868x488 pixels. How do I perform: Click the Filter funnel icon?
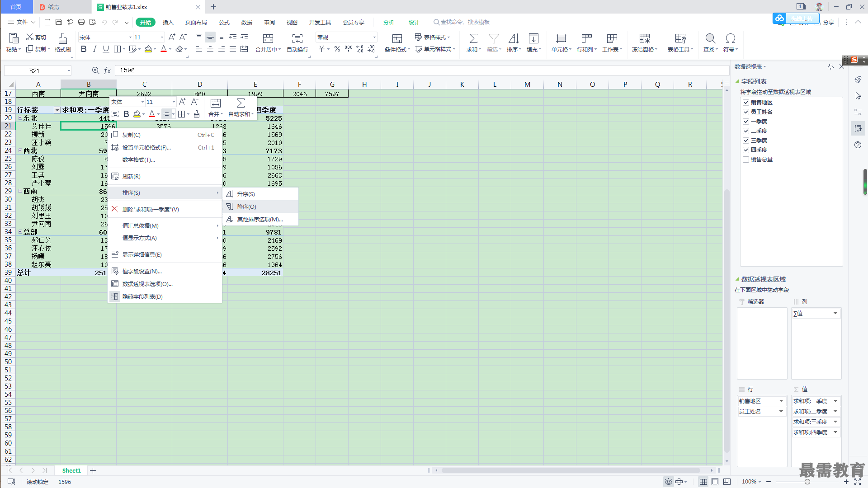[x=494, y=38]
